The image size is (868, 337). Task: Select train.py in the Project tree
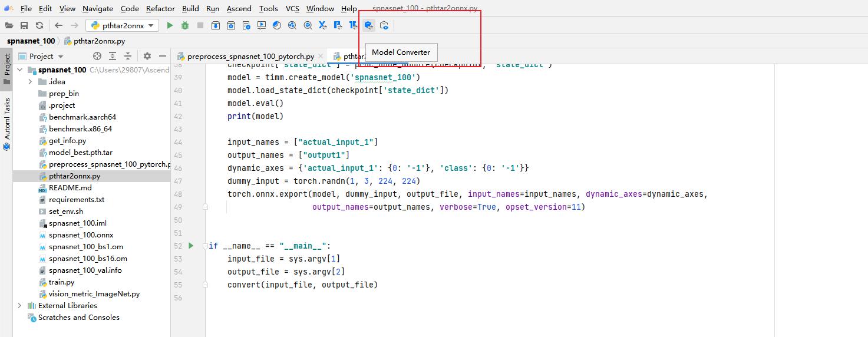tap(61, 282)
